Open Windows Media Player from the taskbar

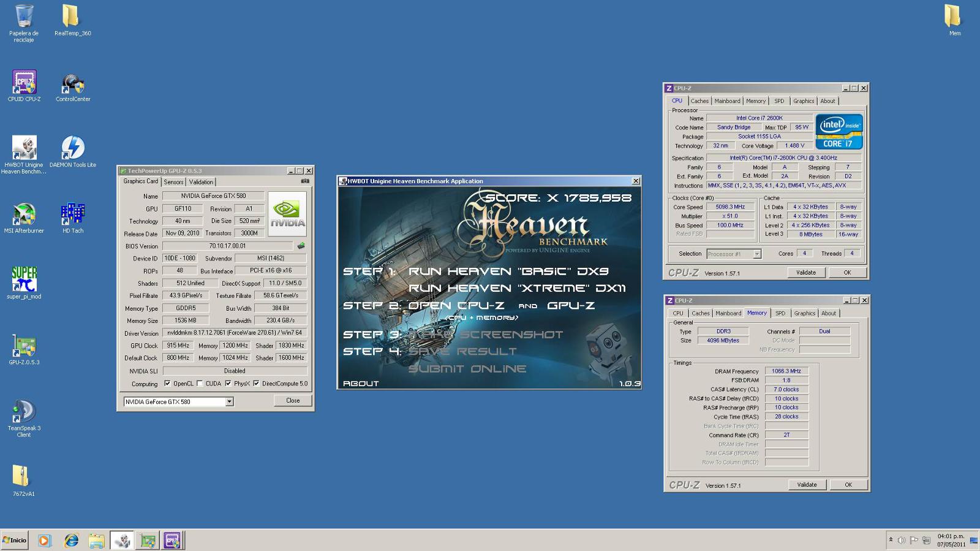(44, 540)
